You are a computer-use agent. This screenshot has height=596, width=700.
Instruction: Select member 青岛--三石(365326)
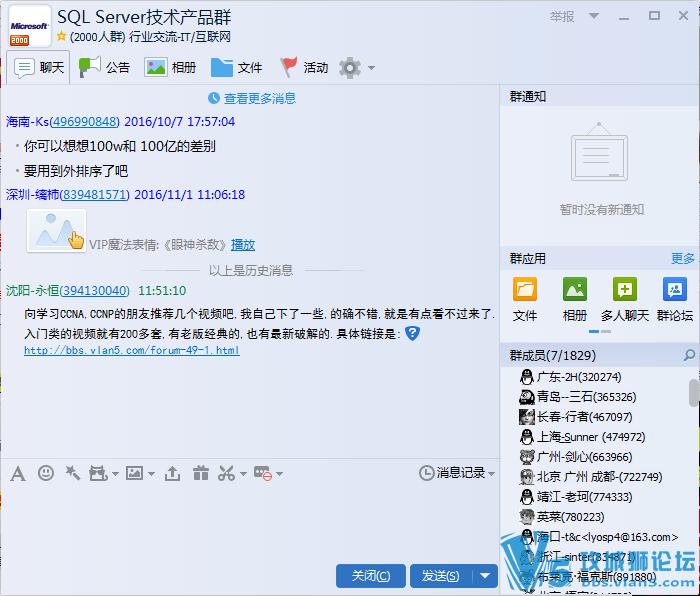[x=586, y=397]
